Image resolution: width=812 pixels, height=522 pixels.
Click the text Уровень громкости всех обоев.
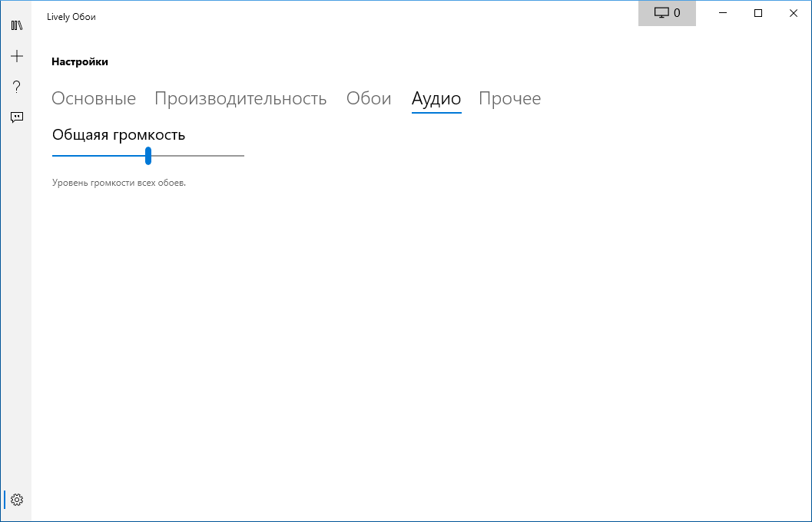click(x=118, y=183)
